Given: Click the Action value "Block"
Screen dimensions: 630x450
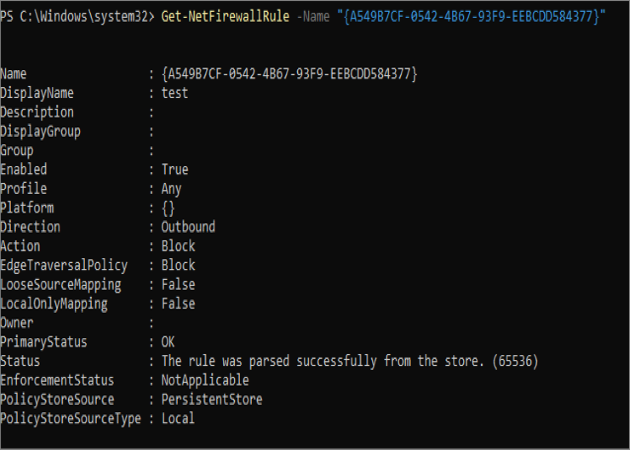Looking at the screenshot, I should click(178, 246).
